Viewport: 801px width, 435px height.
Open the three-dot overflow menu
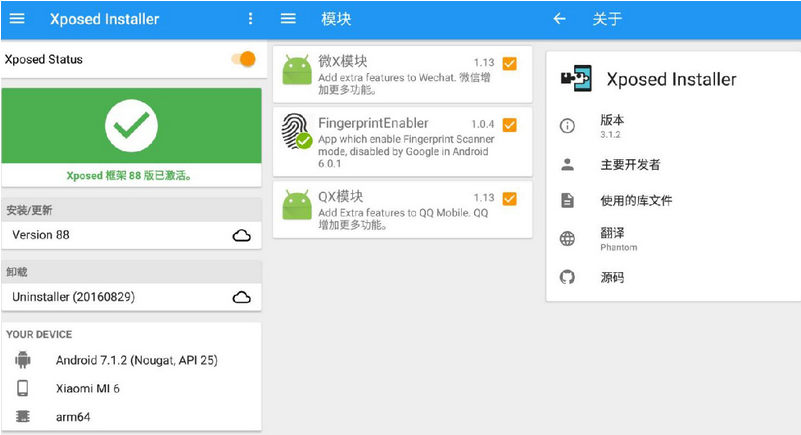pyautogui.click(x=250, y=19)
